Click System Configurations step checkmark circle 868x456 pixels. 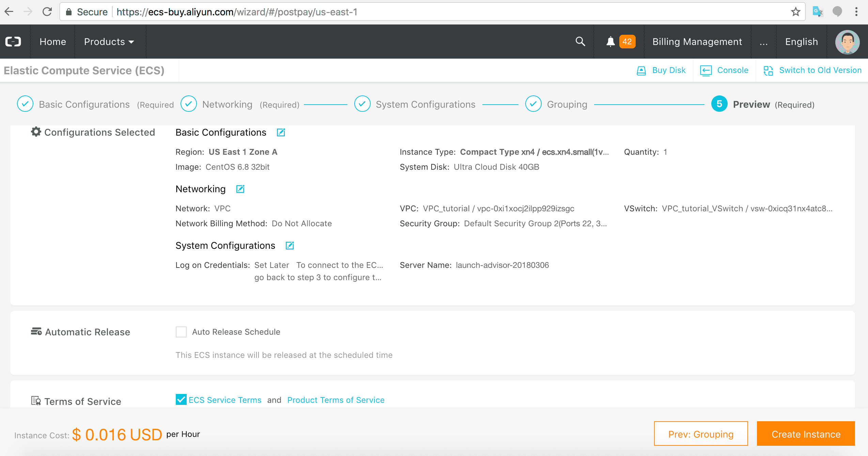pos(362,104)
